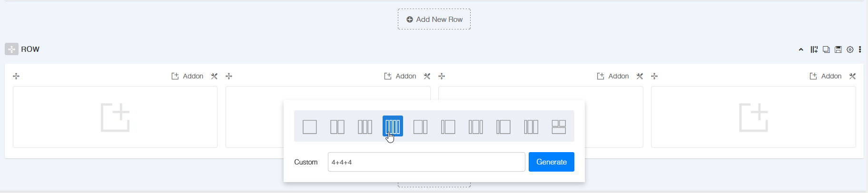
Task: Focus the Custom layout input field
Action: (426, 162)
